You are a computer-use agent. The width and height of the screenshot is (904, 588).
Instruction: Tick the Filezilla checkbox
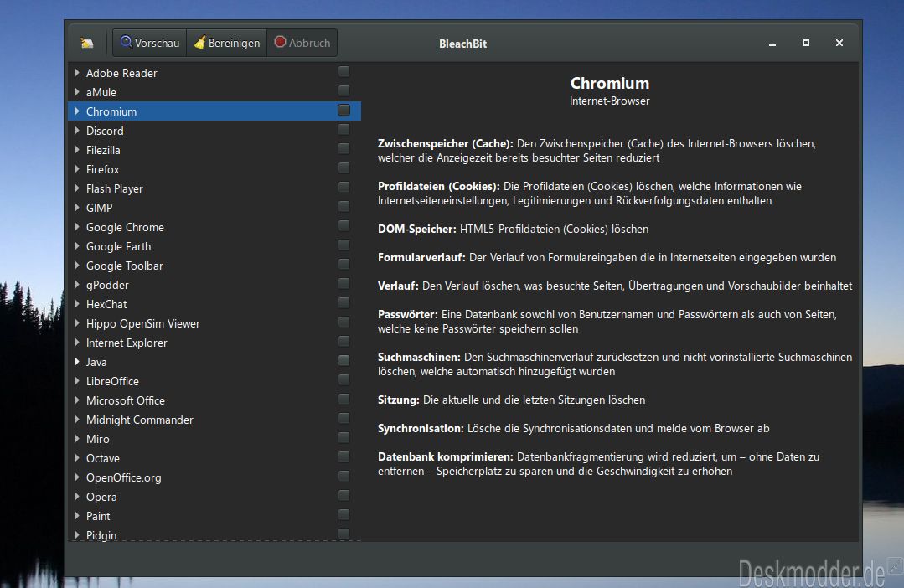[344, 149]
